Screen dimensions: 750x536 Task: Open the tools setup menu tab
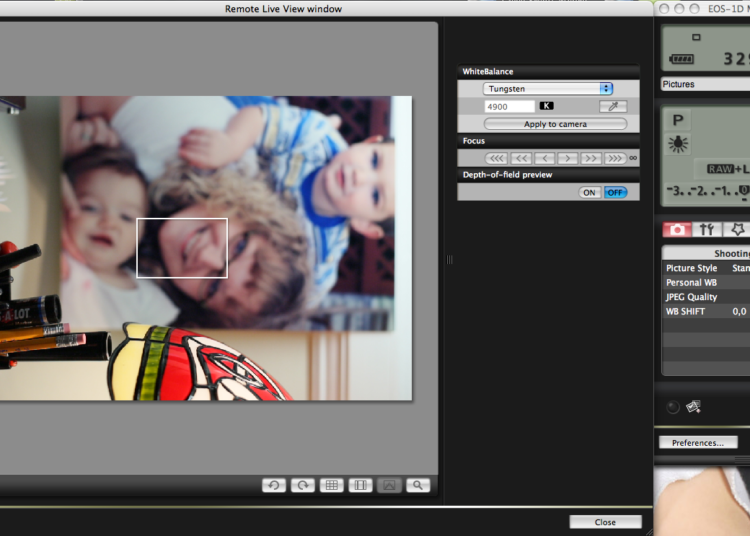706,230
